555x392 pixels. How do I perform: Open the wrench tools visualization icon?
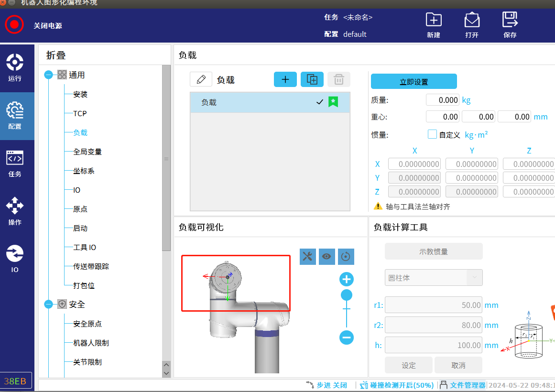tap(308, 257)
